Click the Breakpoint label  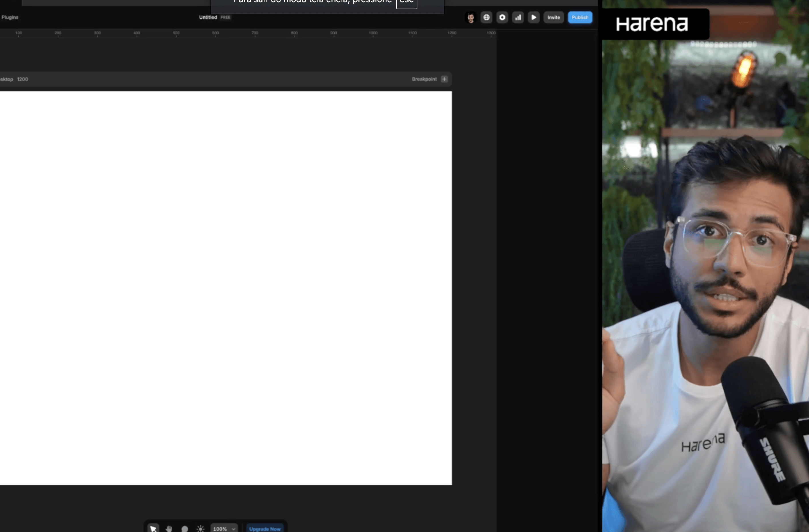424,79
